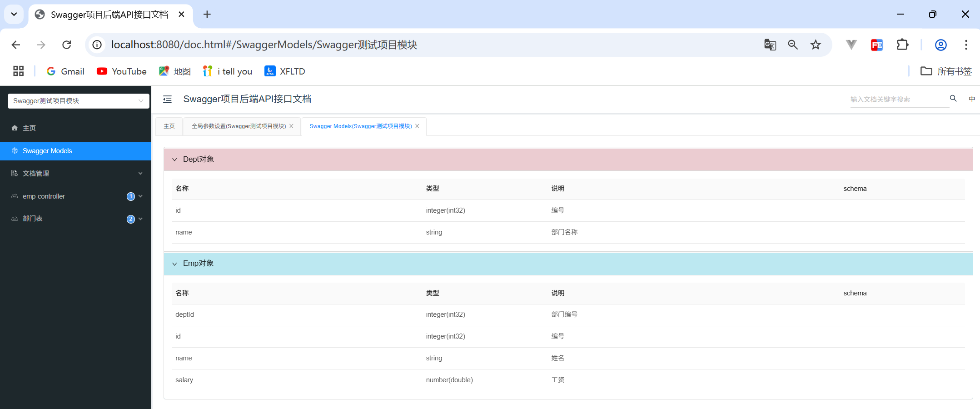The image size is (980, 409).
Task: Click '部门名称' description cell
Action: coord(564,232)
